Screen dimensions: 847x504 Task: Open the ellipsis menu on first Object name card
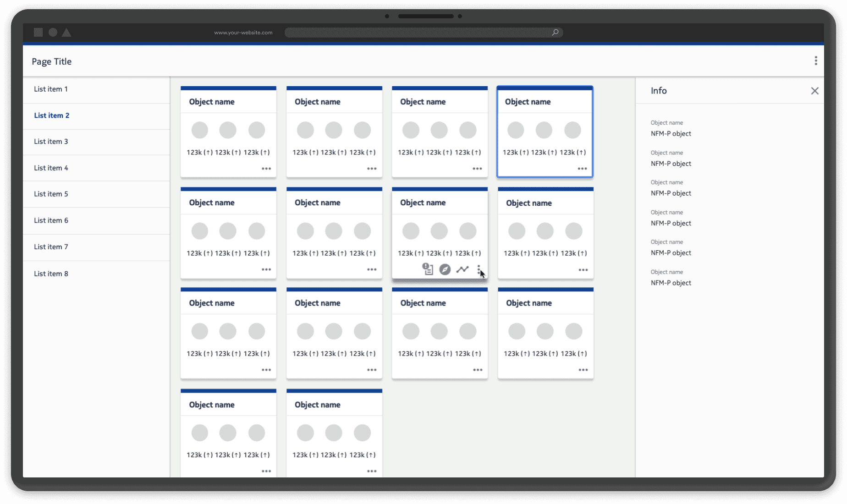(x=266, y=169)
